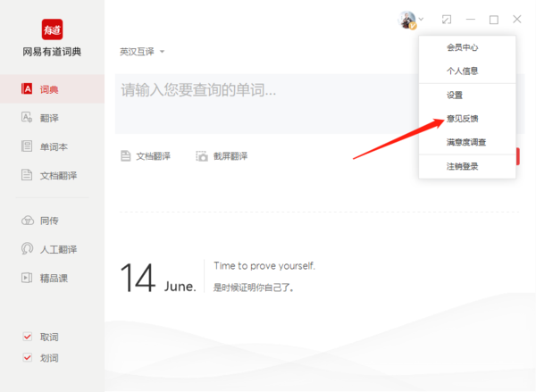The image size is (536, 392).
Task: Click the daily quote "Time to prove yourself."
Action: coord(264,265)
